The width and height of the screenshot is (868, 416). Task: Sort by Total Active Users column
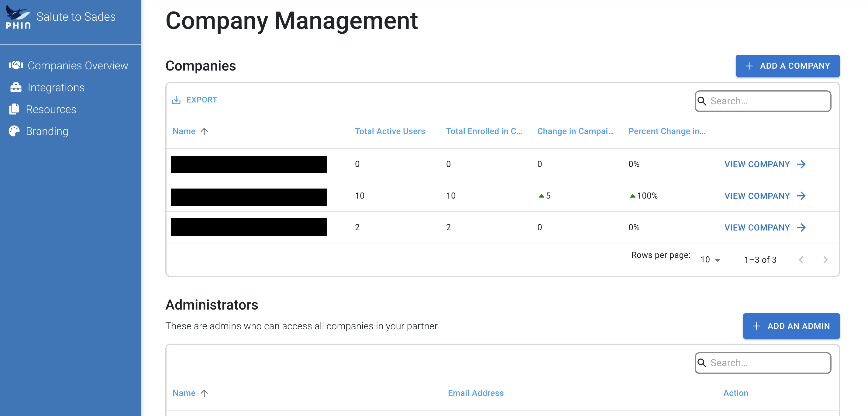(390, 131)
